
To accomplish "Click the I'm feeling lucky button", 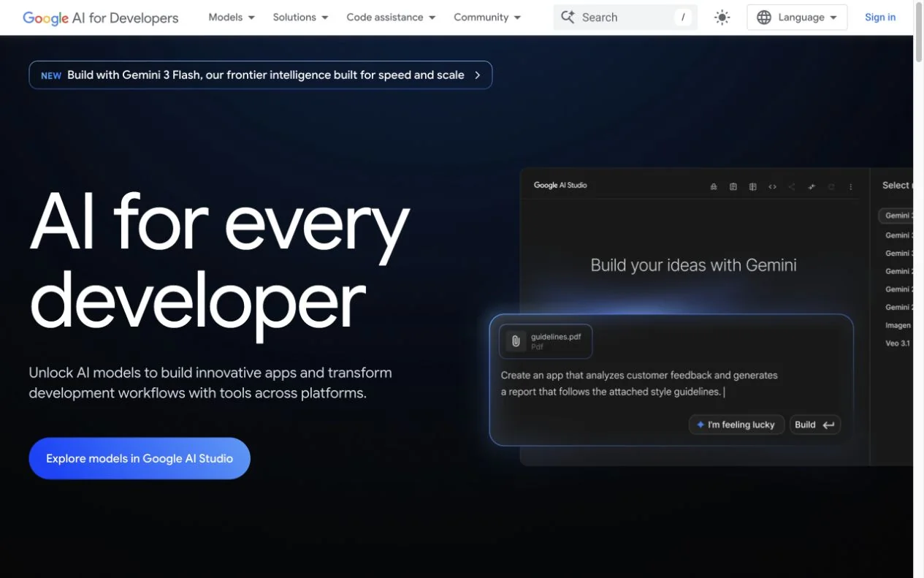I will 736,425.
